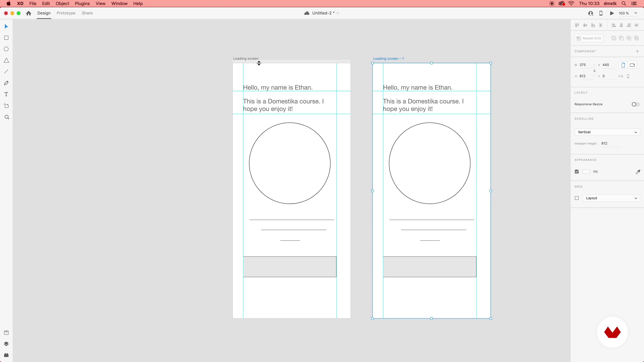
Task: Switch to the Design tab
Action: (44, 13)
